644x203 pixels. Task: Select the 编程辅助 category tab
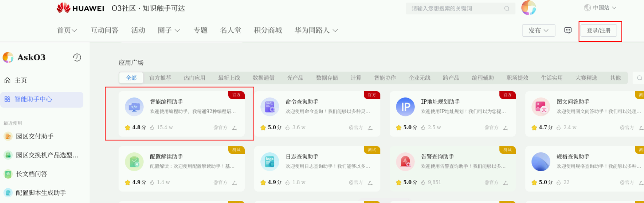[483, 78]
